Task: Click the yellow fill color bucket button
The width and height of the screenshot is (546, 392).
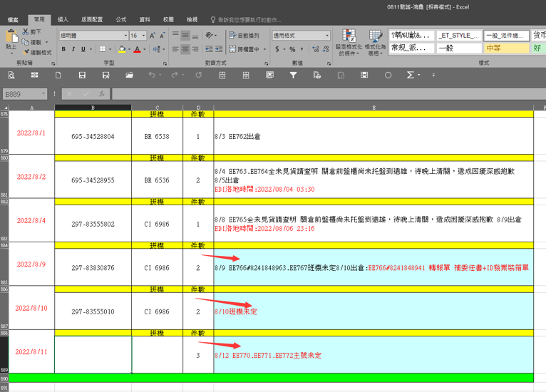Action: click(x=122, y=49)
